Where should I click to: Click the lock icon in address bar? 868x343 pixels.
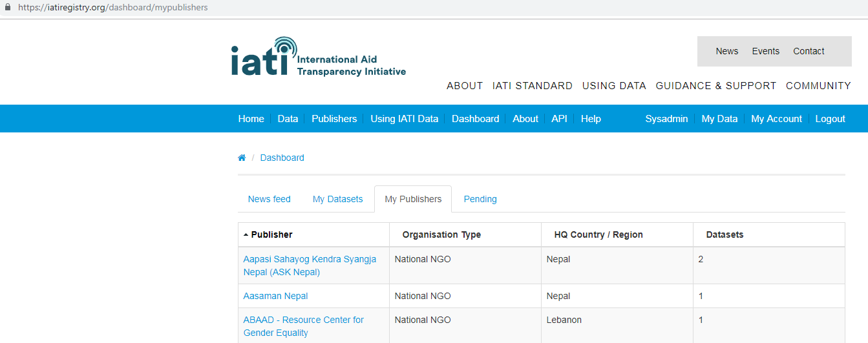pyautogui.click(x=7, y=7)
